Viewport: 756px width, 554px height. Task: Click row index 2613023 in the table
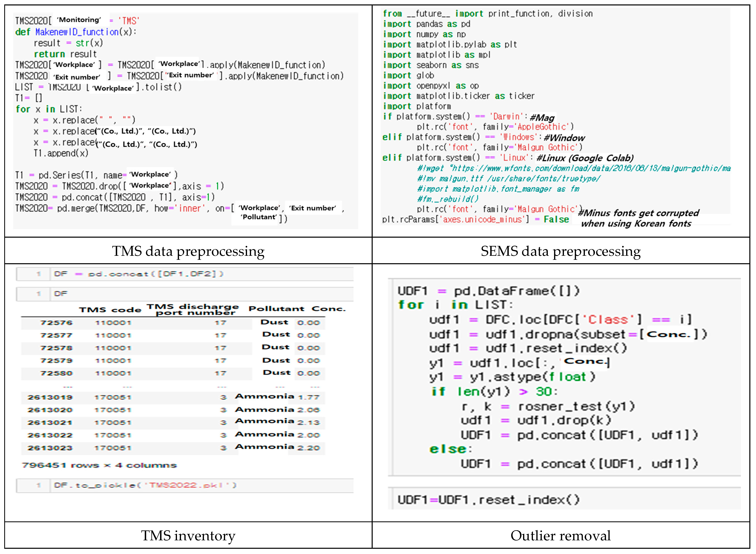click(x=50, y=448)
